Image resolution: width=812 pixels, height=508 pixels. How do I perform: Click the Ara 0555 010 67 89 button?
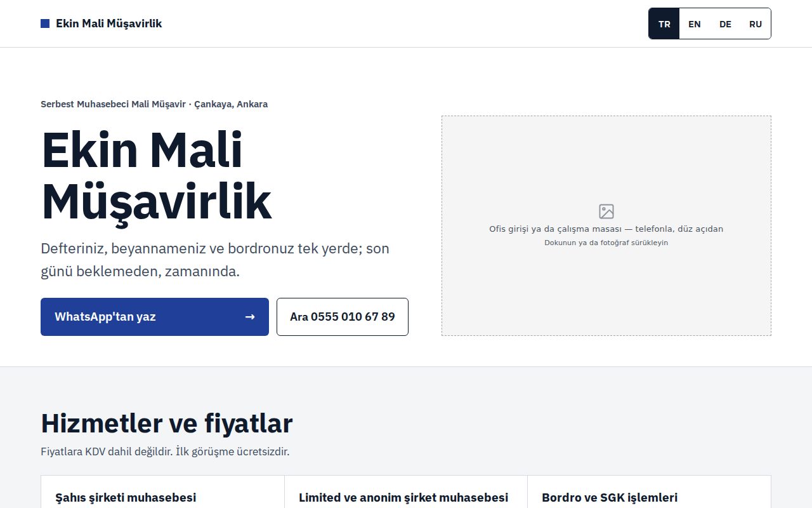(x=343, y=317)
